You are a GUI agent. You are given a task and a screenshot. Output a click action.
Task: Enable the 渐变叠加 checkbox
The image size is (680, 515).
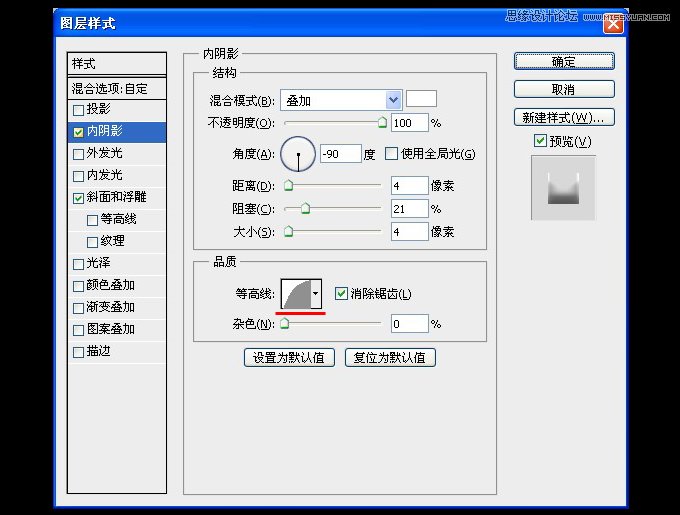click(x=78, y=308)
